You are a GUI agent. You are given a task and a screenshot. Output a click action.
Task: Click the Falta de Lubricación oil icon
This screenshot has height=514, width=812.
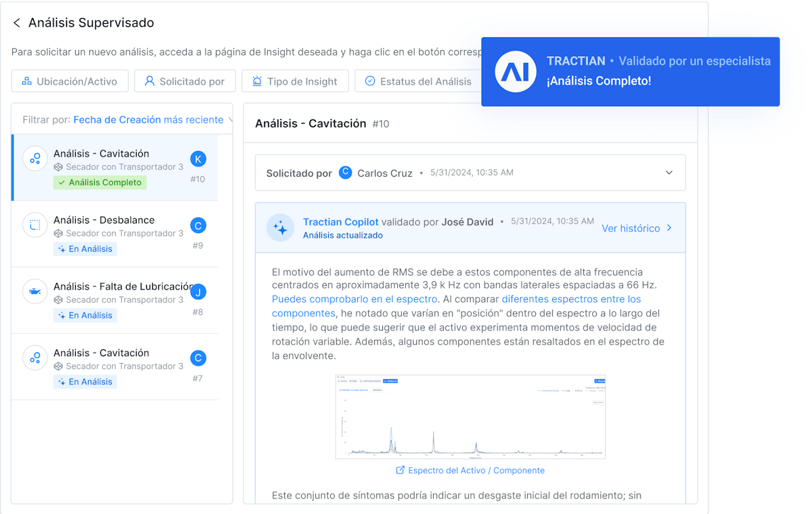coord(35,292)
